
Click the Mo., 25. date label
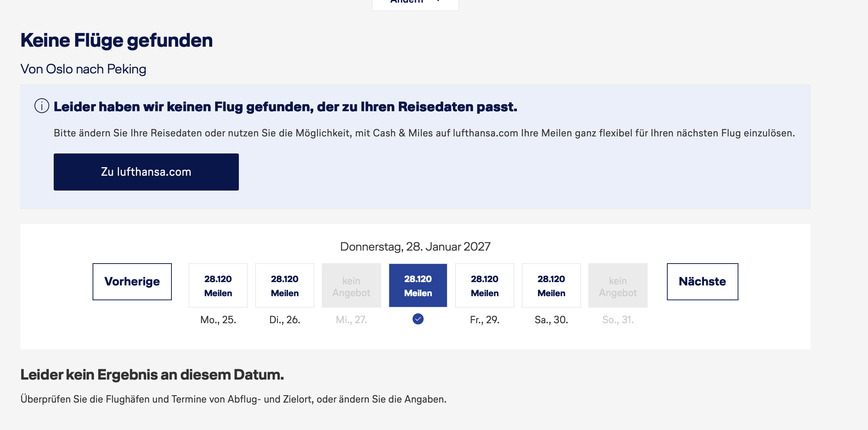[218, 320]
